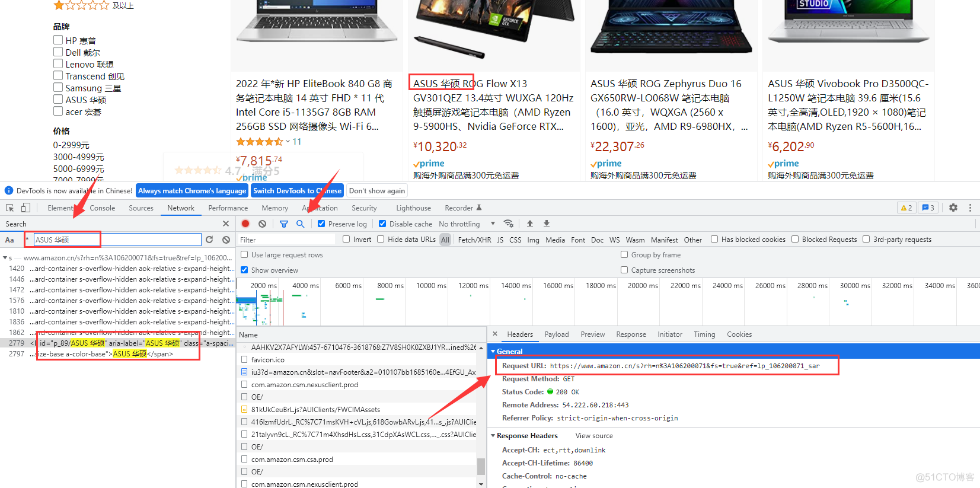Open the No throttling dropdown
Screen dimensions: 980x488
(x=467, y=224)
